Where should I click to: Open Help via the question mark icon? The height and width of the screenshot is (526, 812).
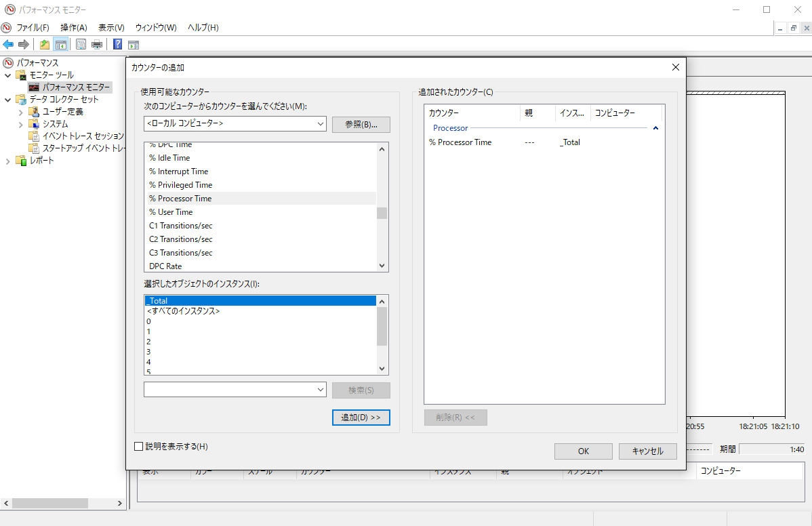pyautogui.click(x=117, y=45)
